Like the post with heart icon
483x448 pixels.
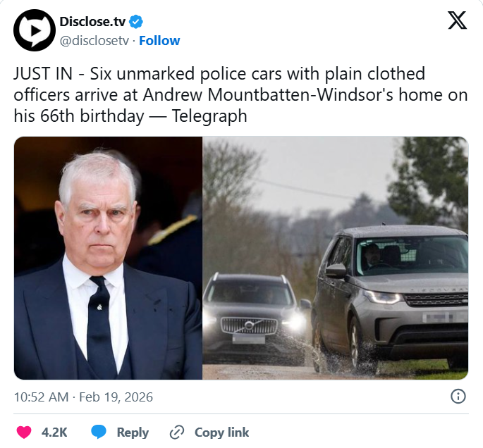pos(24,432)
